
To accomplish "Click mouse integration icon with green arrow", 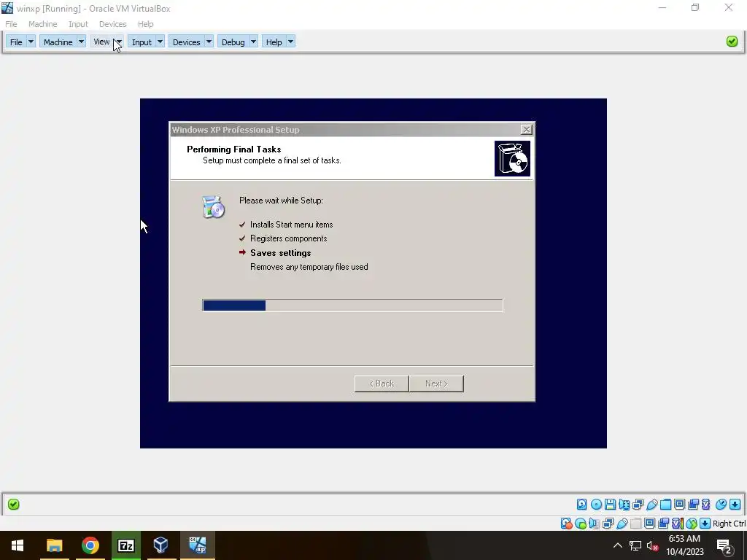I will pyautogui.click(x=692, y=524).
